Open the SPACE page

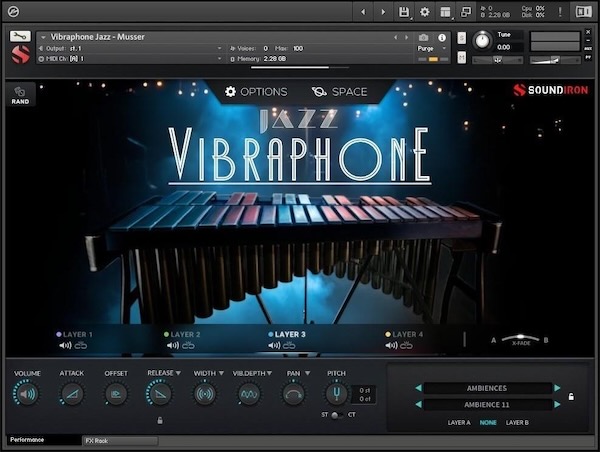point(339,91)
